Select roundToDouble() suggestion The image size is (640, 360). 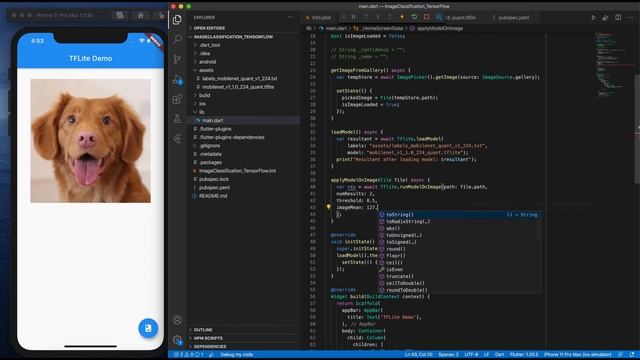click(x=459, y=290)
